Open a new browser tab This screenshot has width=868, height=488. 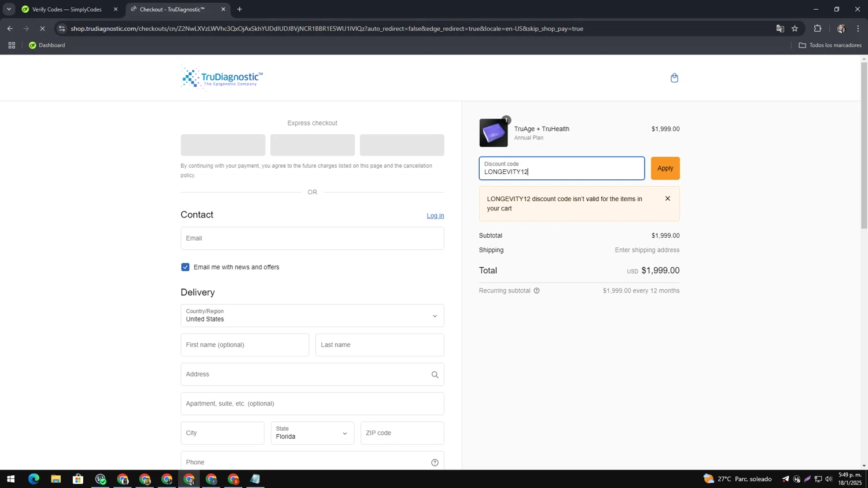point(240,9)
